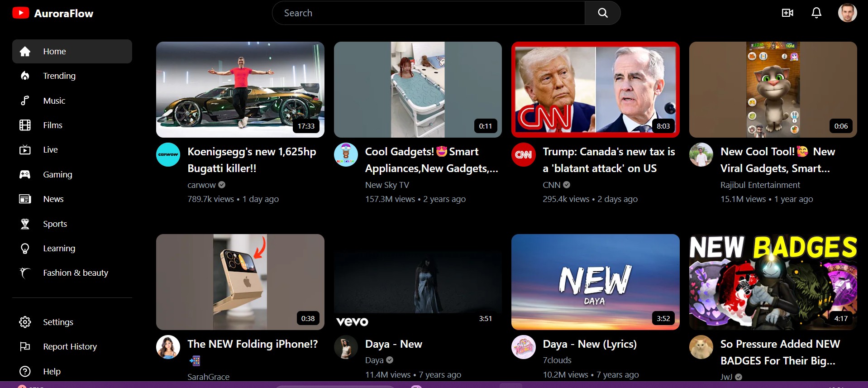Screen dimensions: 868x388
Task: Click the Settings gear icon
Action: coord(25,322)
